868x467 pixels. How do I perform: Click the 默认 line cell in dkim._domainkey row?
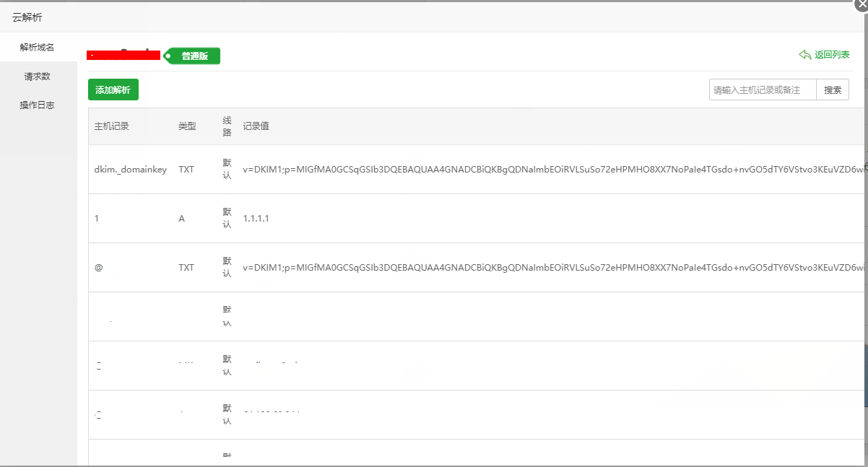pos(227,170)
